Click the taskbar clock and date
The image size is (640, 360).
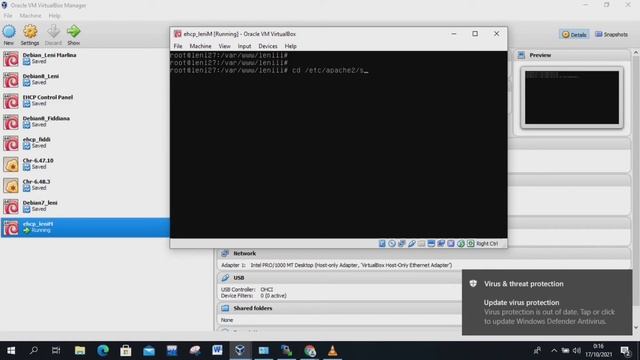599,351
